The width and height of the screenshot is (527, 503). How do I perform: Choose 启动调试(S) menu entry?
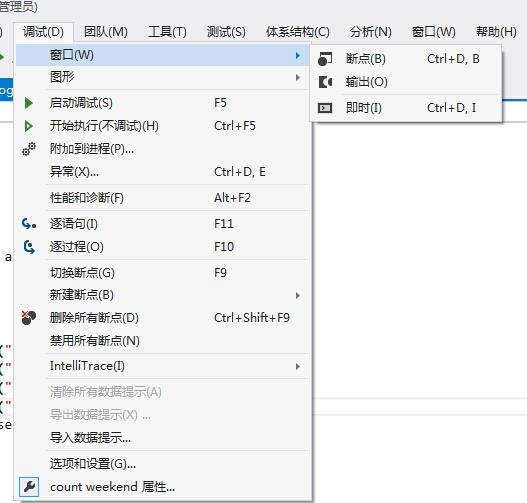point(162,103)
